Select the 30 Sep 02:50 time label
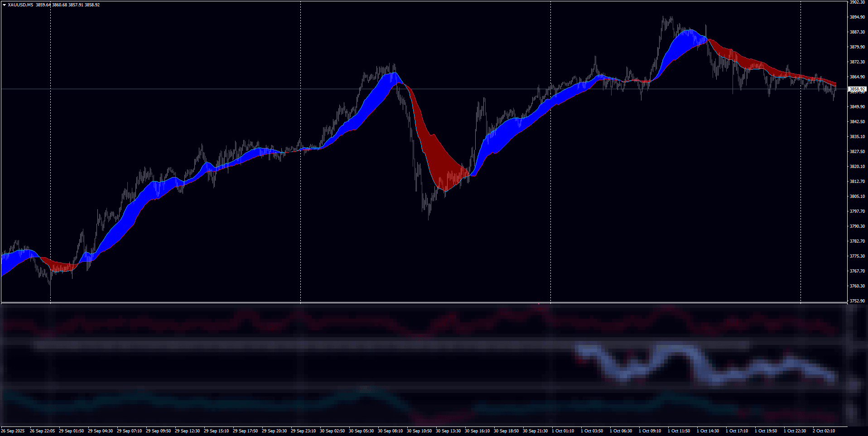This screenshot has height=436, width=868. click(332, 431)
